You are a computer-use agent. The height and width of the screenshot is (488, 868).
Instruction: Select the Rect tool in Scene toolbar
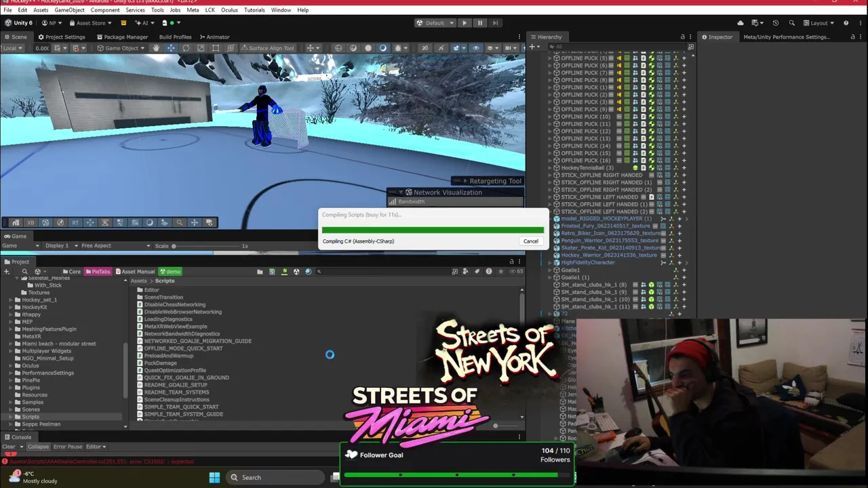coord(216,48)
